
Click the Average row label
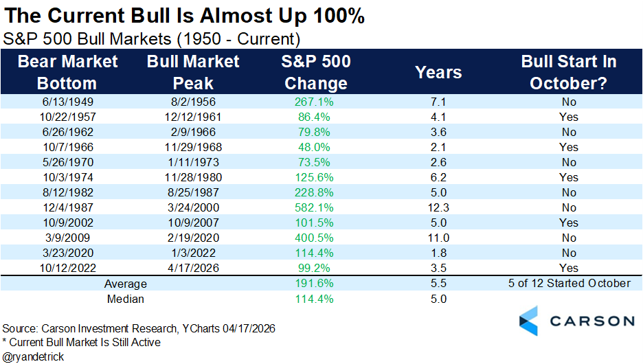pos(124,284)
